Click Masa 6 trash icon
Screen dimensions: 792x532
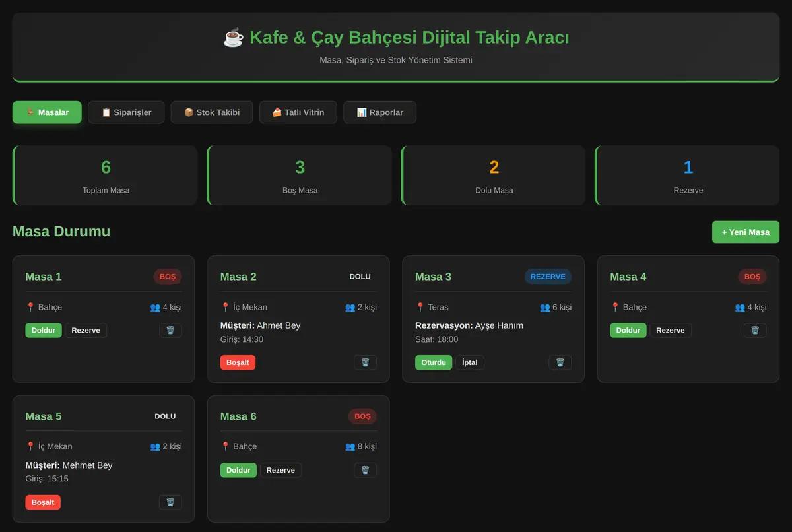[365, 470]
